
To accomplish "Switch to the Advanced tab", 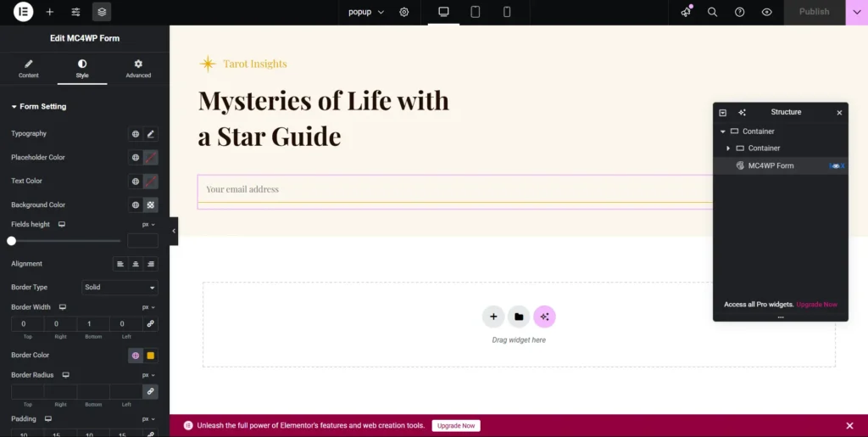I will coord(138,69).
